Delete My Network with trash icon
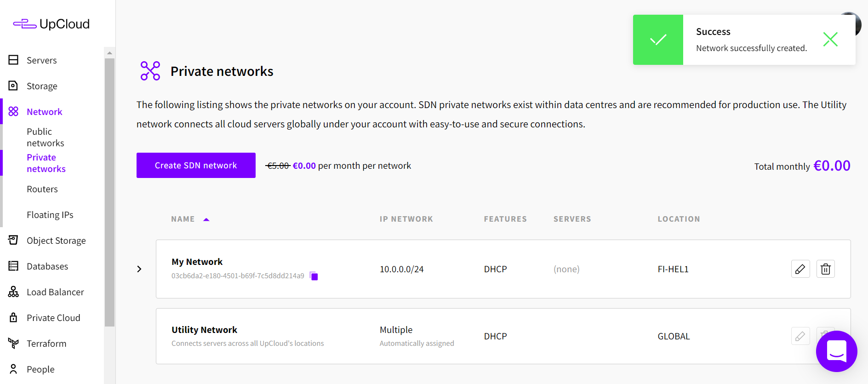 pos(826,269)
